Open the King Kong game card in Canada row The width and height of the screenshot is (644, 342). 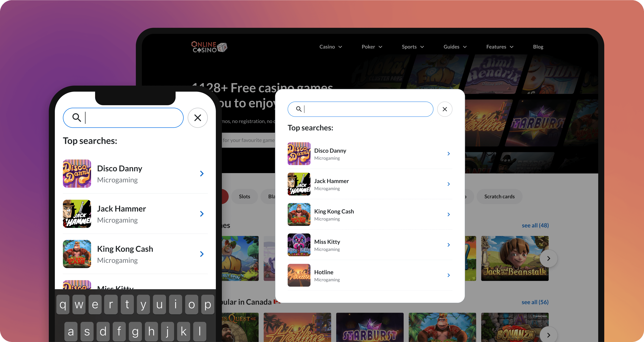tap(442, 328)
